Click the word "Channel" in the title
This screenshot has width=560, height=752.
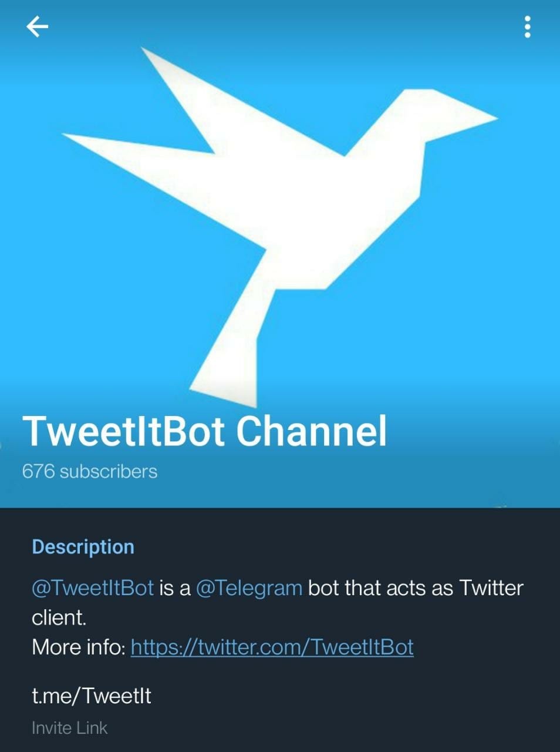pos(312,431)
